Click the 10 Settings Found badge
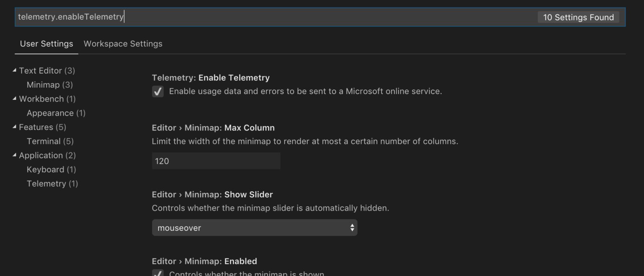Image resolution: width=644 pixels, height=276 pixels. [x=578, y=17]
